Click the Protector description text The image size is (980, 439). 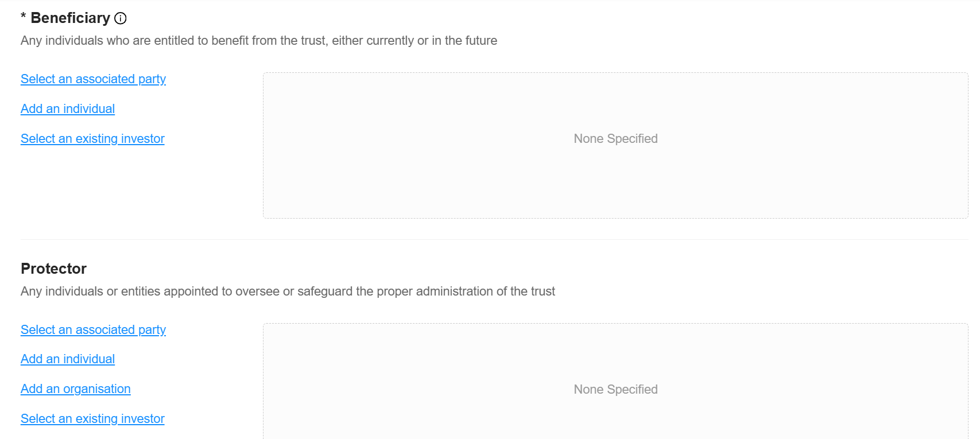coord(287,292)
